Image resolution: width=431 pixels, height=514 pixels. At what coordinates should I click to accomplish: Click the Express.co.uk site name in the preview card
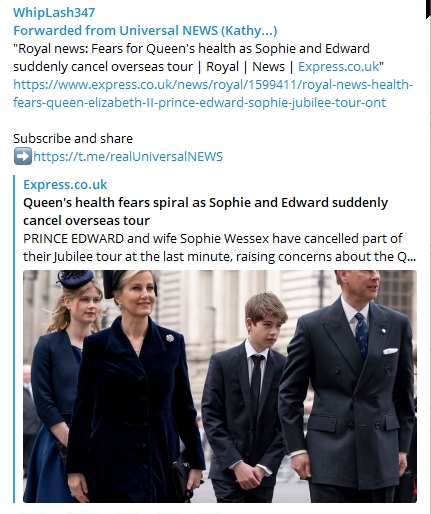(65, 185)
